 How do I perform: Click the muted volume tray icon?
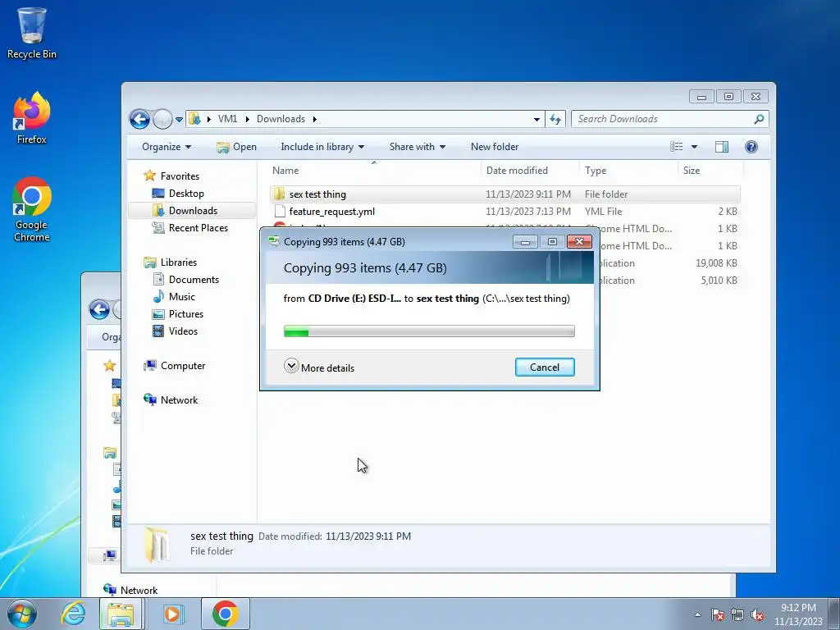757,614
